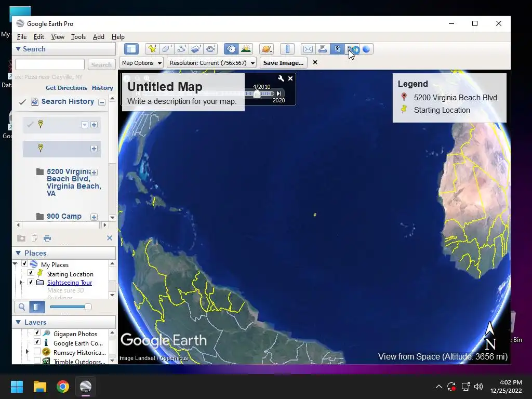Toggle historical imagery clock icon
This screenshot has height=399, width=532.
[x=231, y=49]
